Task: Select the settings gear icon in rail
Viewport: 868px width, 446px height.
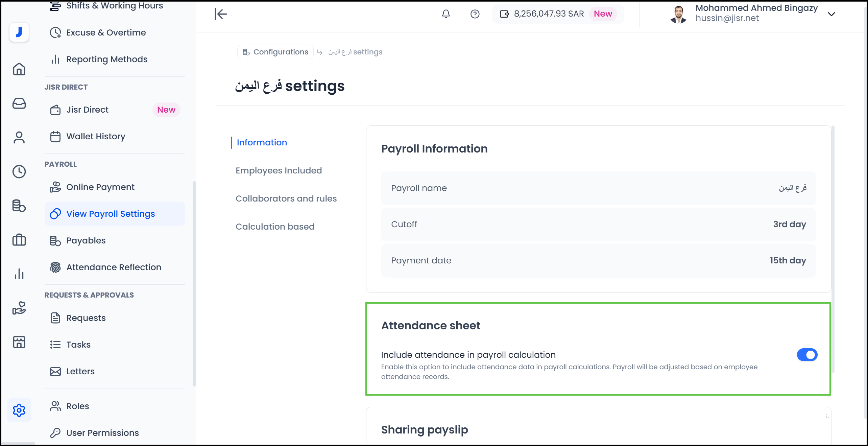Action: click(x=19, y=410)
